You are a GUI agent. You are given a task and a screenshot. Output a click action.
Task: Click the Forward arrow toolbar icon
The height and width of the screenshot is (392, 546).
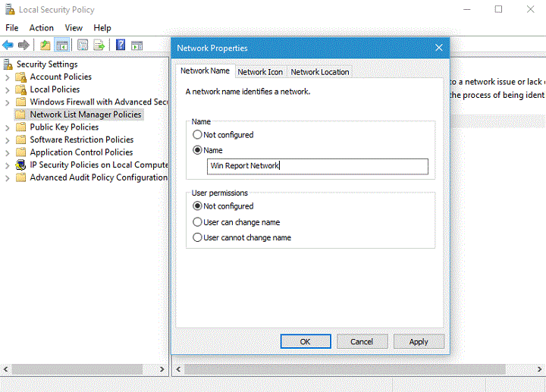click(x=24, y=45)
